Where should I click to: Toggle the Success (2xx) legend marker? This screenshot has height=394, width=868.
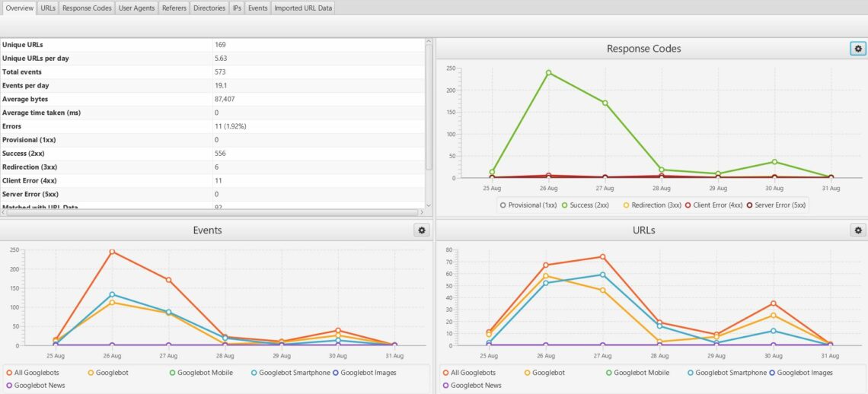tap(565, 205)
